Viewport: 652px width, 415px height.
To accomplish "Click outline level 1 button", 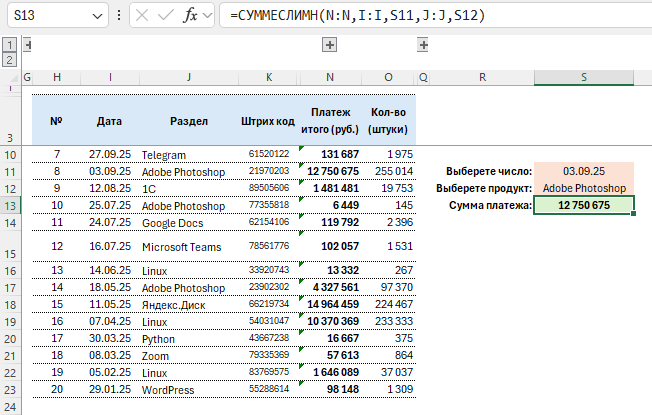I will click(9, 45).
